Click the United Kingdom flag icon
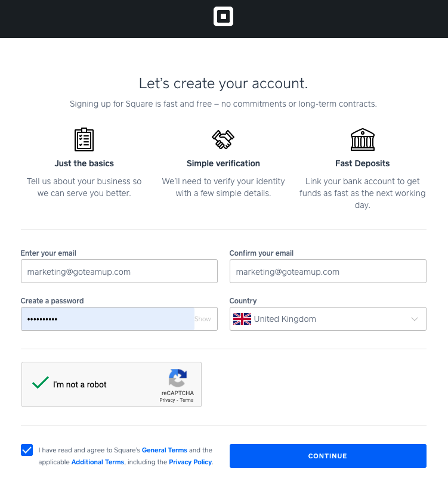This screenshot has height=478, width=448. [x=242, y=319]
